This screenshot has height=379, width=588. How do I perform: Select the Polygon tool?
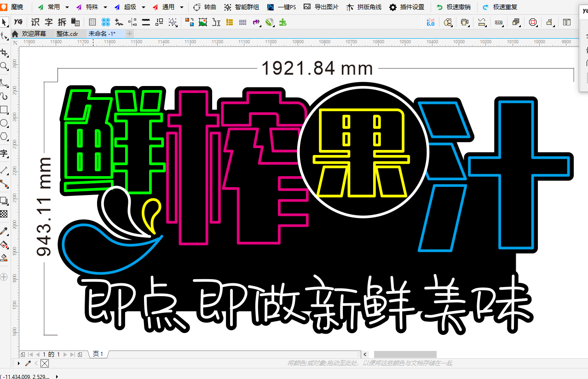click(4, 136)
